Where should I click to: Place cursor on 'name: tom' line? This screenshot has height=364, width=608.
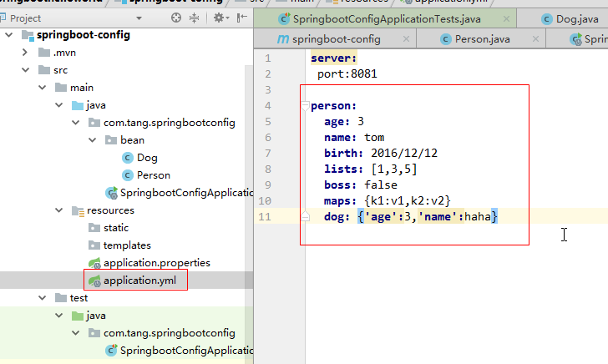[354, 137]
